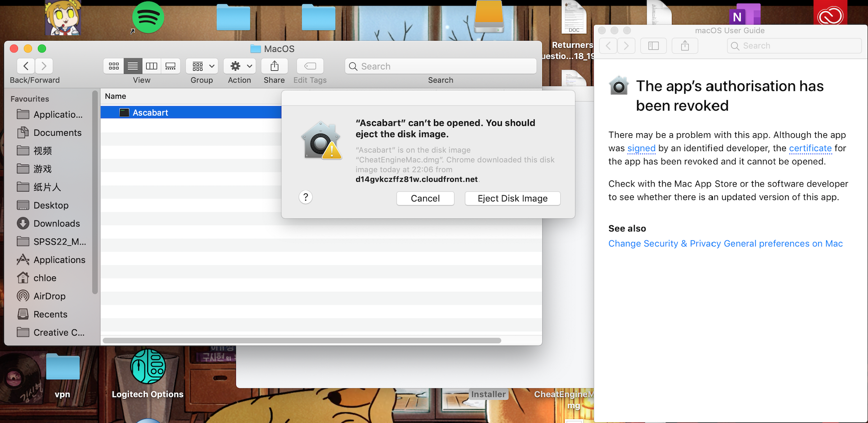
Task: Click the Edit Tags button
Action: [310, 66]
